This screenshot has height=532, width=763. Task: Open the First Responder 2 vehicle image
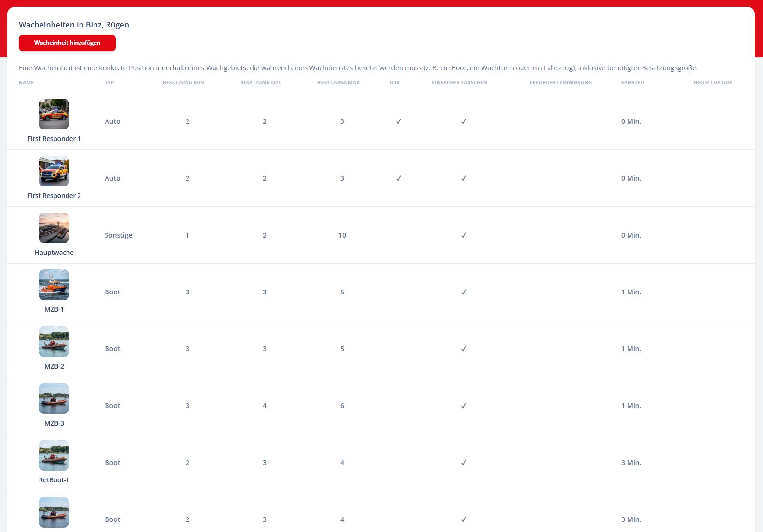click(x=54, y=171)
